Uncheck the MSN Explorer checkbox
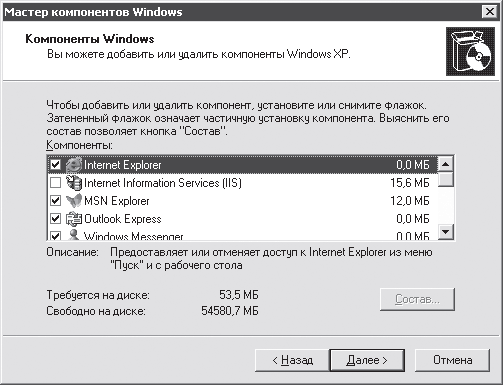The image size is (503, 385). point(55,201)
